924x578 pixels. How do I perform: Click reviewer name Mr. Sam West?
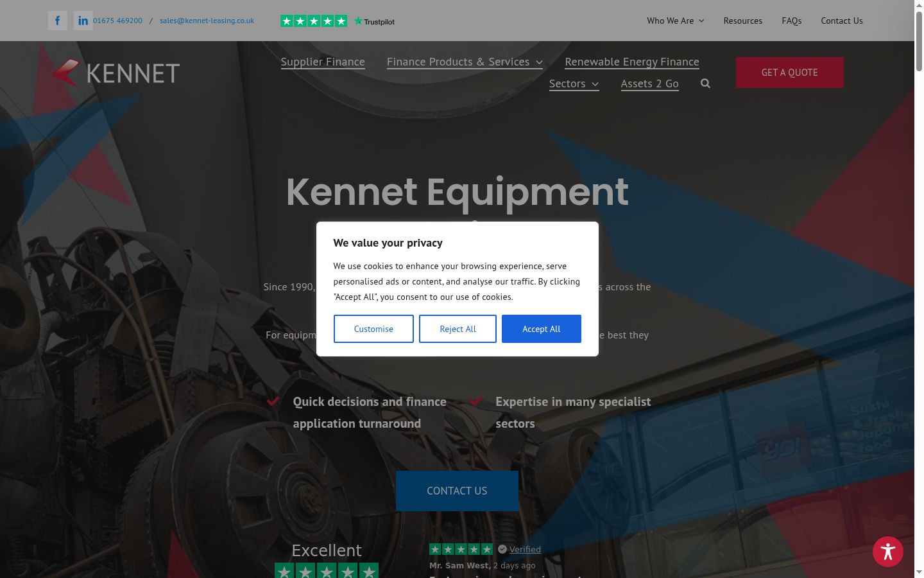(460, 566)
